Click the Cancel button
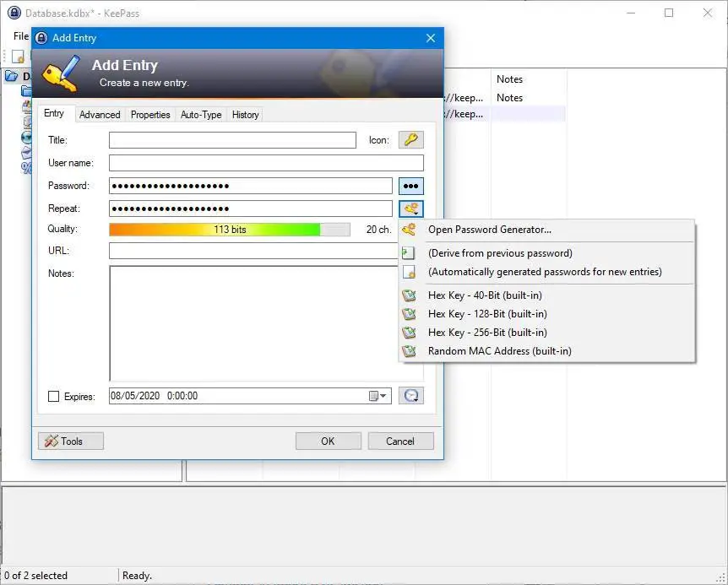This screenshot has width=728, height=585. [400, 441]
